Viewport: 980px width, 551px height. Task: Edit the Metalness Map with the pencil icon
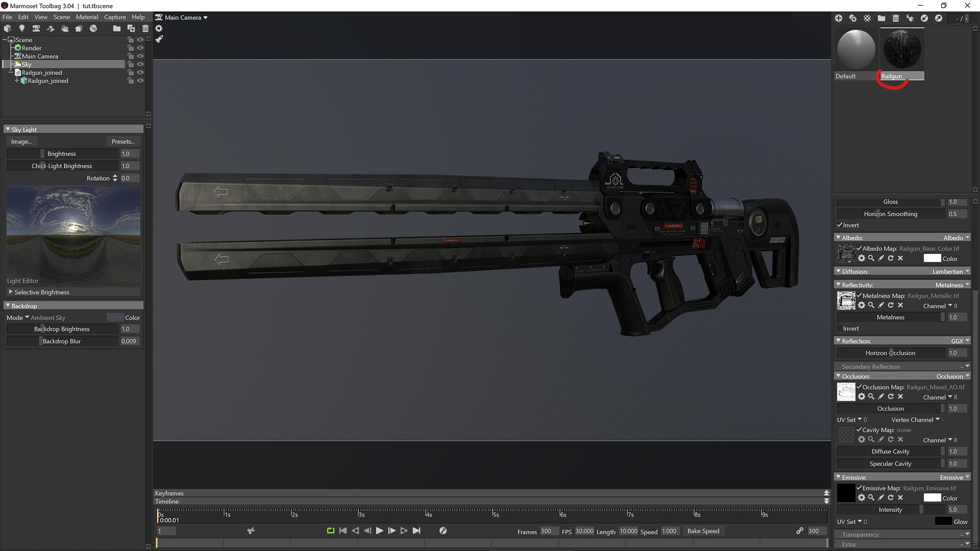(881, 305)
